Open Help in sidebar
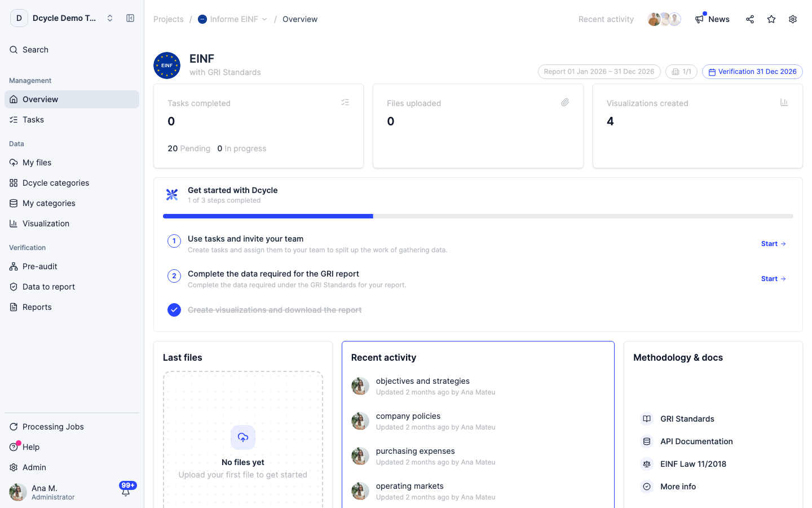The image size is (812, 508). coord(72,447)
